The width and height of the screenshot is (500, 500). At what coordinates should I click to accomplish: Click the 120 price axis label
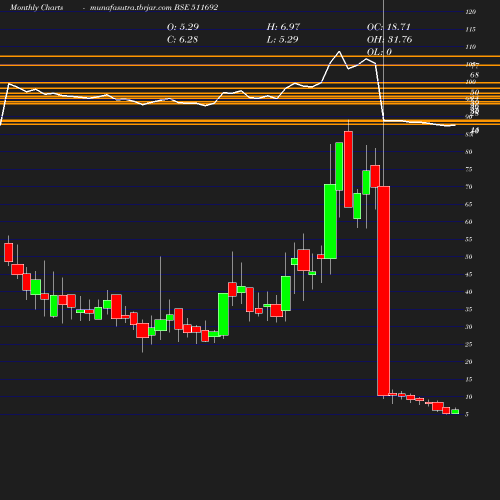(470, 12)
